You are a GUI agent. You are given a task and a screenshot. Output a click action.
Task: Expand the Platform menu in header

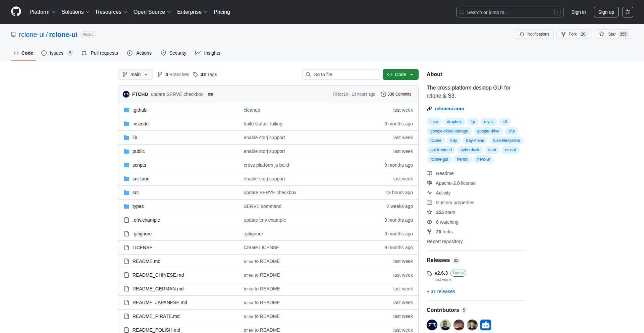pos(42,12)
